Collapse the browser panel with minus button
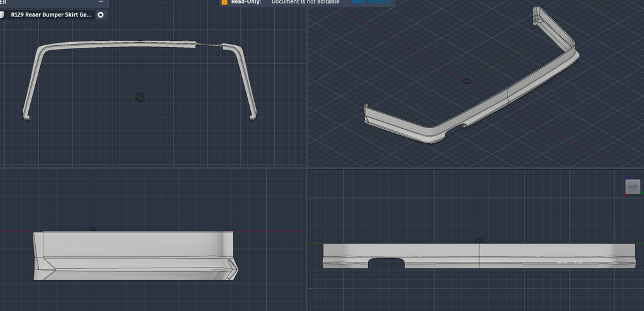 pos(101,2)
